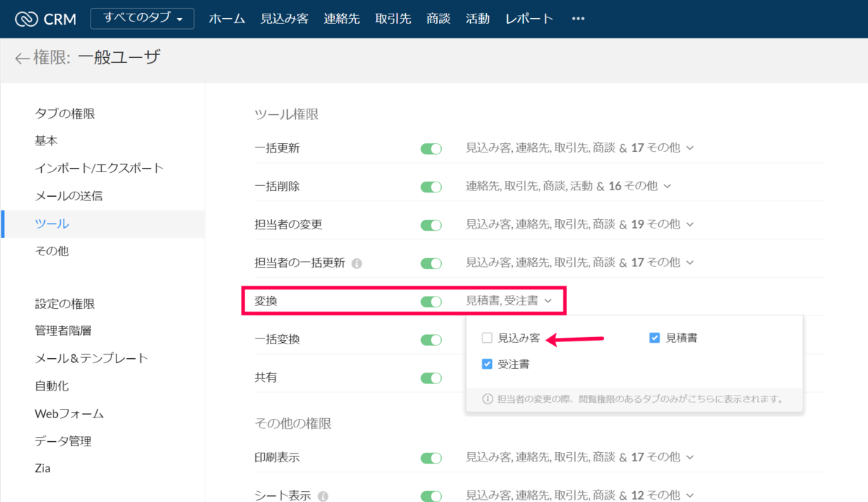Toggle the シート表示 switch

coord(431,496)
